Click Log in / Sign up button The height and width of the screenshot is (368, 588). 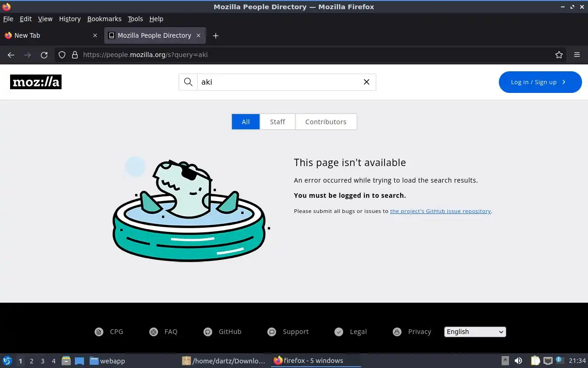coord(540,82)
